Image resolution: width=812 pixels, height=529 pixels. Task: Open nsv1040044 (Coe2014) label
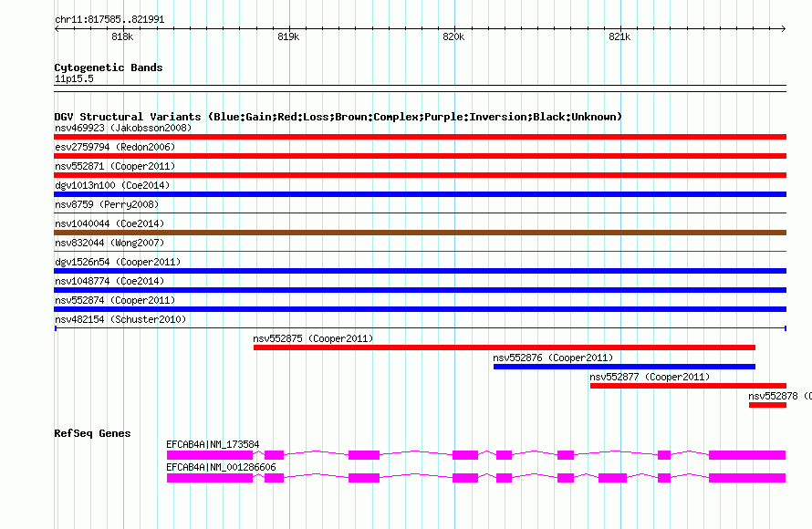(109, 223)
